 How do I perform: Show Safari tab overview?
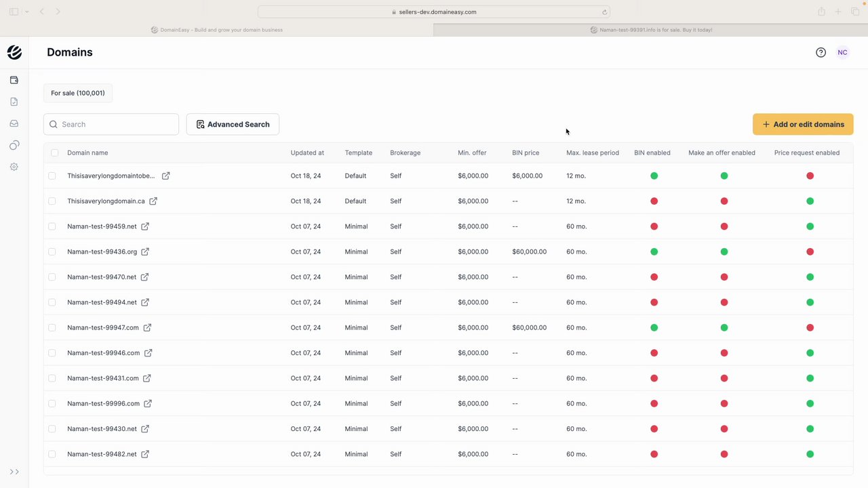tap(855, 12)
